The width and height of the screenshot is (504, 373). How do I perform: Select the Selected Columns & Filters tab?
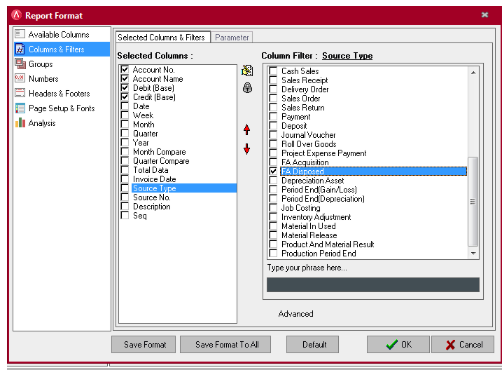pos(162,37)
